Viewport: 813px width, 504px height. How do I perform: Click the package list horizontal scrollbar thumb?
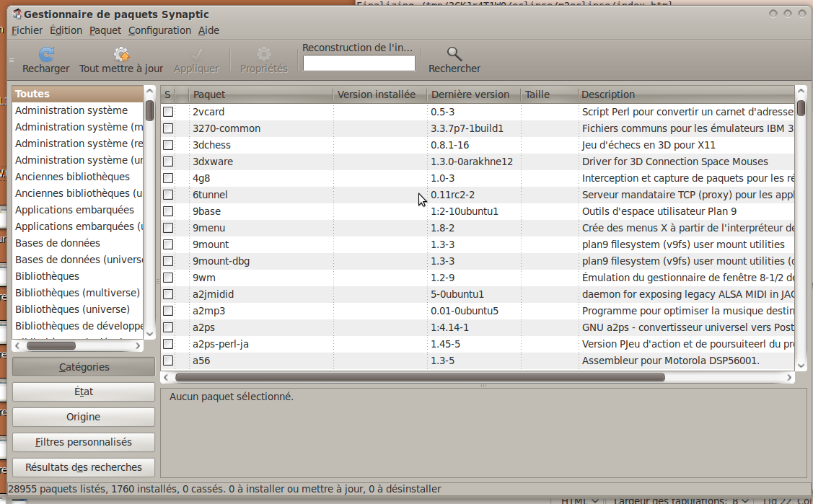click(420, 378)
